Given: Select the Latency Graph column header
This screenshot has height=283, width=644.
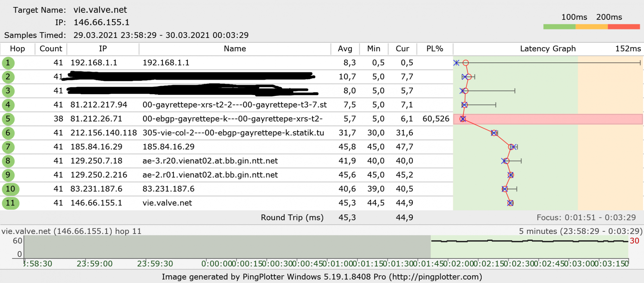Looking at the screenshot, I should tap(548, 49).
